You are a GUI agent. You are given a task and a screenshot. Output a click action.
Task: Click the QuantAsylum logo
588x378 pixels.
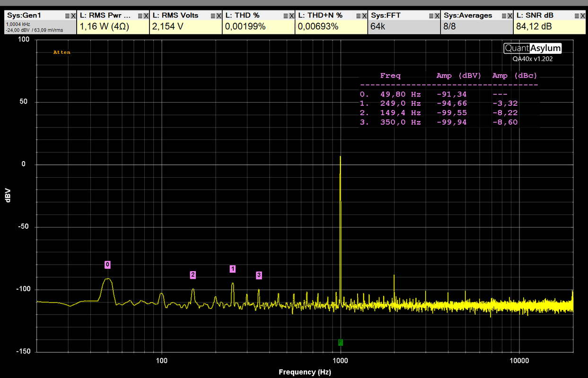tap(533, 48)
